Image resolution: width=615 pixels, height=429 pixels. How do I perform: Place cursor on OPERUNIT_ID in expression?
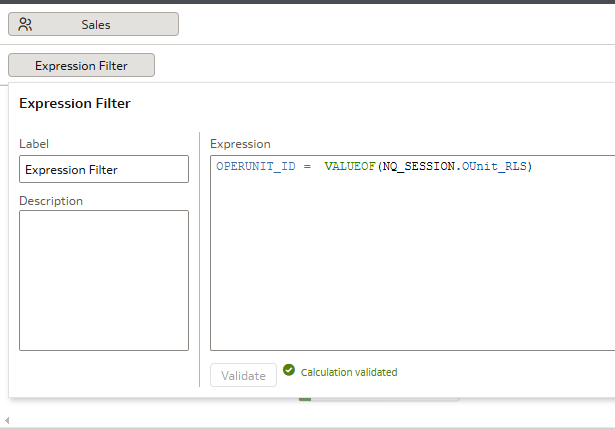tap(256, 166)
